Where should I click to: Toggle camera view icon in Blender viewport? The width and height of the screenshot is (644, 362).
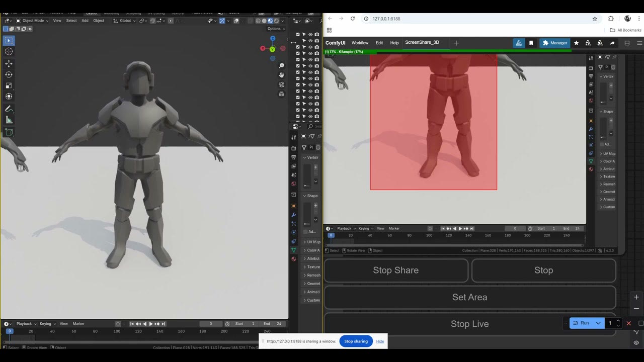(x=282, y=84)
